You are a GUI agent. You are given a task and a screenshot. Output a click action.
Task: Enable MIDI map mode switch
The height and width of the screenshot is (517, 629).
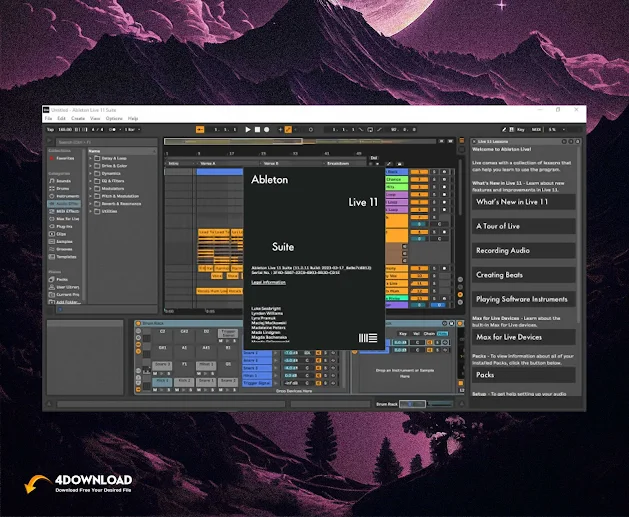click(x=536, y=130)
